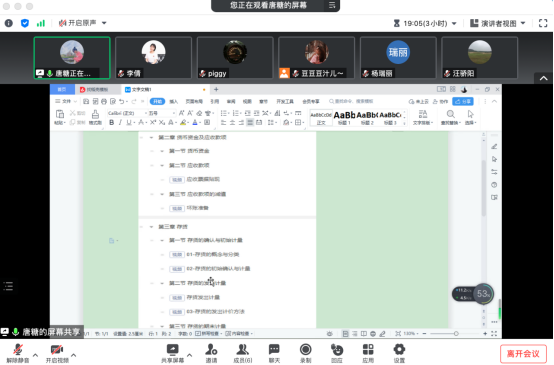Screen dimensions: 554x365
Task: Open the original sound dropdown arrow
Action: [x=104, y=23]
